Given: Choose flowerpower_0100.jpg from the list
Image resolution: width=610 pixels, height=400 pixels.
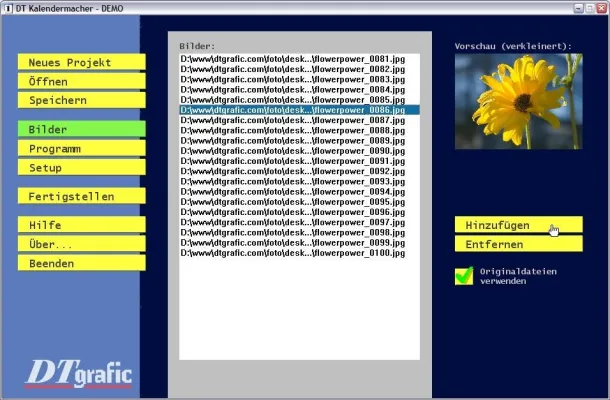Looking at the screenshot, I should click(x=292, y=253).
